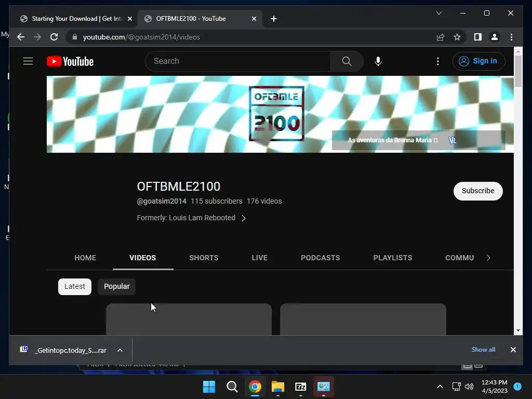This screenshot has height=399, width=532.
Task: Show hidden system tray icons
Action: pos(440,387)
